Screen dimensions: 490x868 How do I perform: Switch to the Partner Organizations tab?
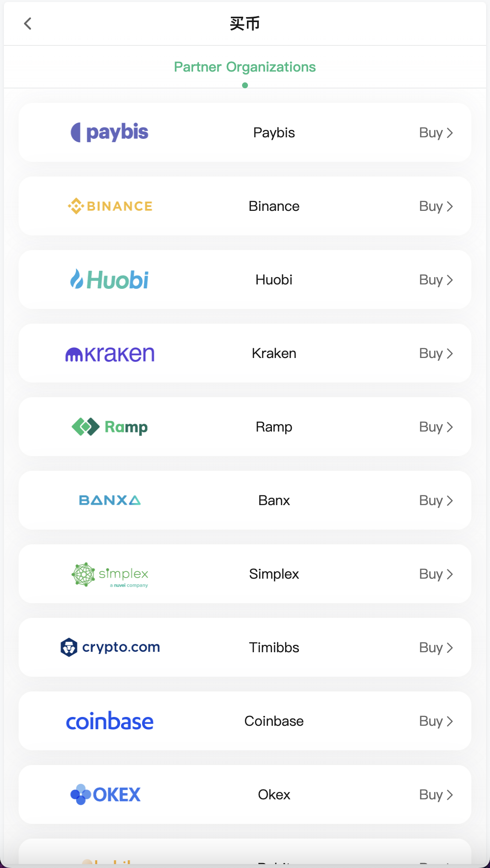[x=245, y=67]
